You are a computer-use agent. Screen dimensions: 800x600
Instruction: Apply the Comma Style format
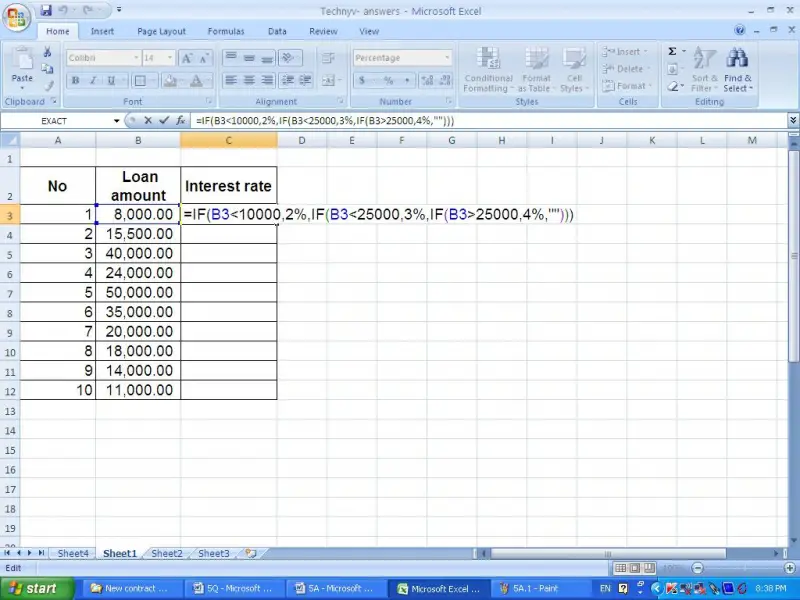pyautogui.click(x=407, y=80)
